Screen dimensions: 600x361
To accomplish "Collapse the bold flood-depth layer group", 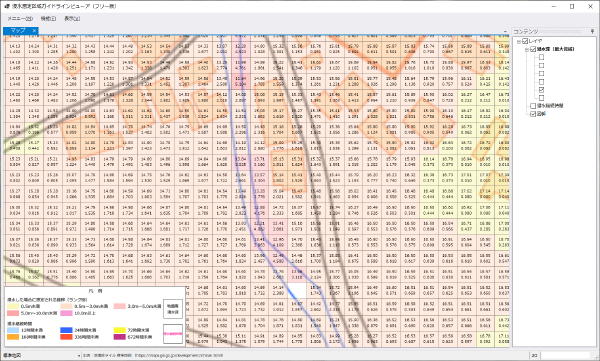I will pyautogui.click(x=527, y=49).
